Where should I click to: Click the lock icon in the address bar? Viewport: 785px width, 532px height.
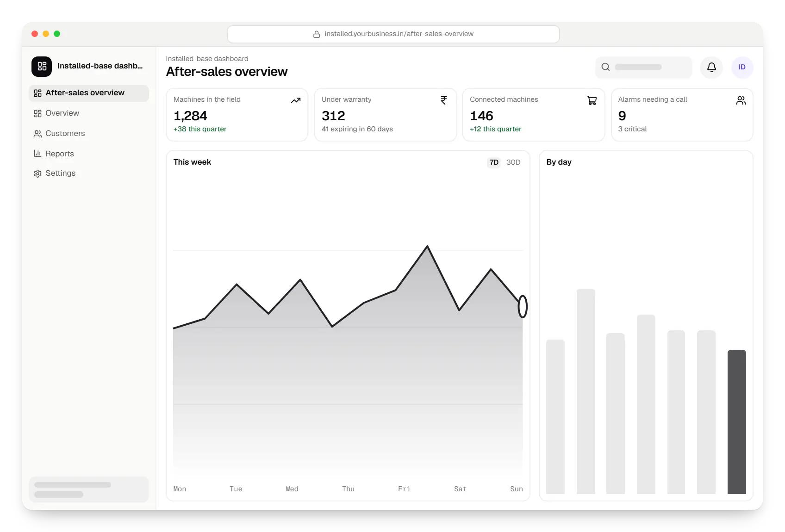click(x=317, y=34)
